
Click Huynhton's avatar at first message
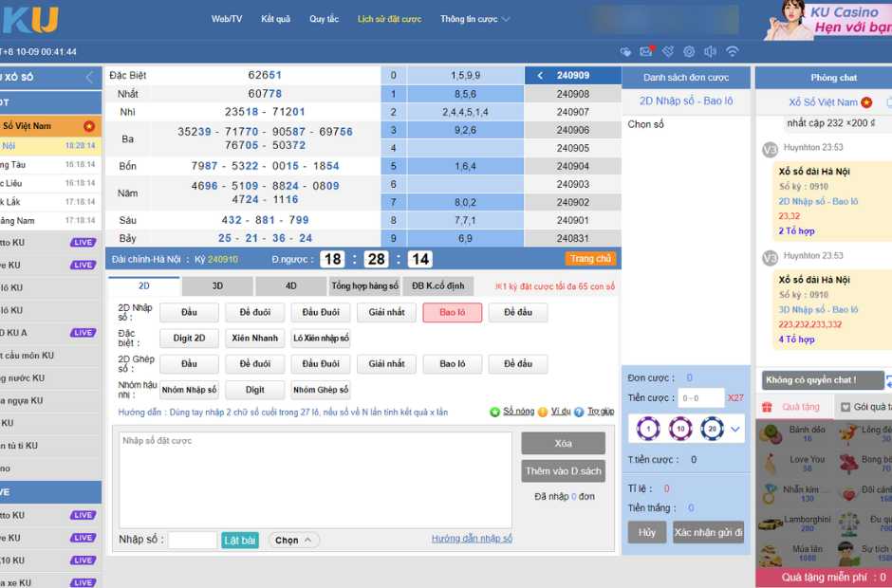(x=770, y=150)
